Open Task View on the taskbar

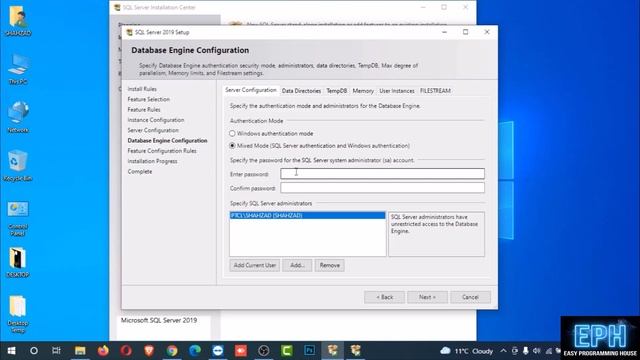point(56,351)
